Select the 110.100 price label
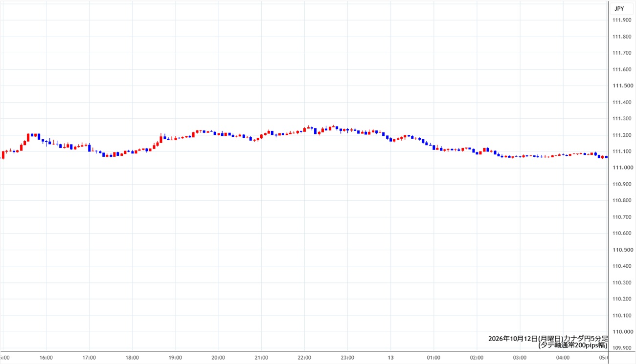Viewport: 636px width, 364px height. (621, 315)
